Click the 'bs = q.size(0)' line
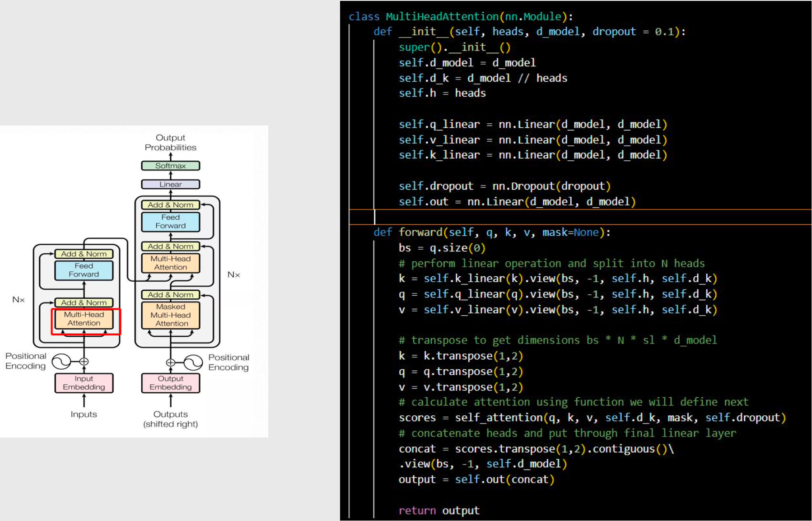The image size is (812, 521). click(442, 248)
